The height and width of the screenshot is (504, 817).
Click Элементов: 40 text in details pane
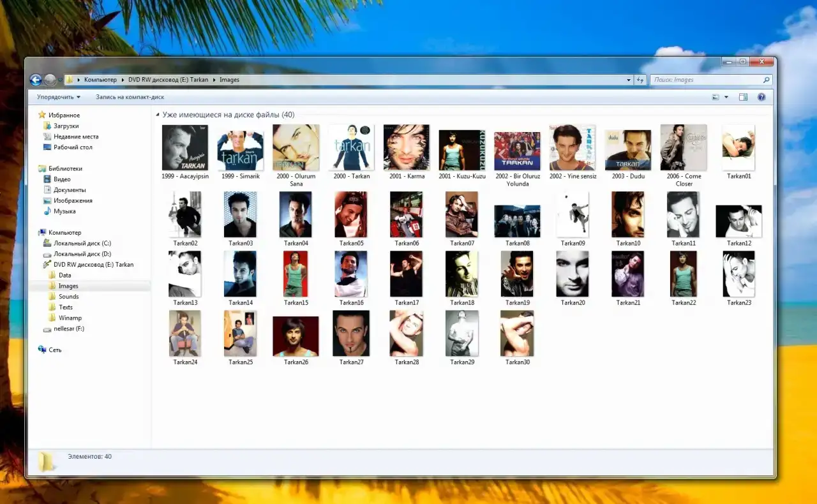89,457
